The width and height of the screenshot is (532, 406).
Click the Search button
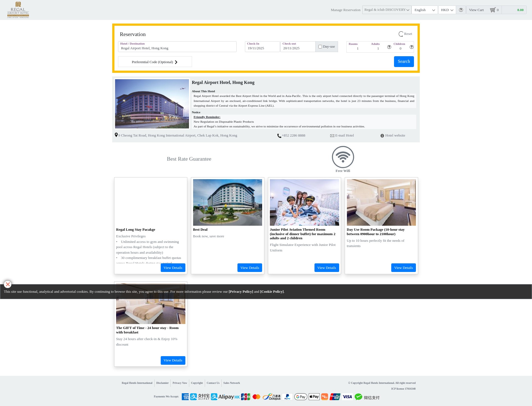[x=404, y=61]
